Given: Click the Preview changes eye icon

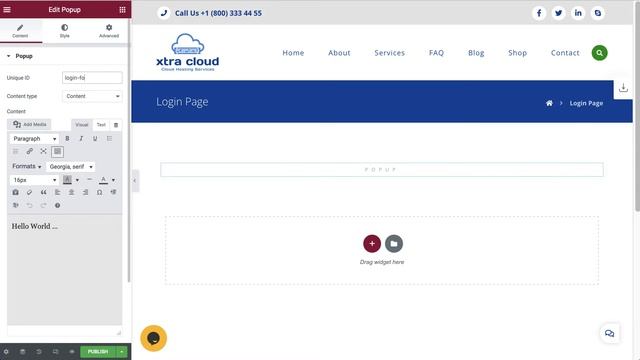Looking at the screenshot, I should 71,351.
